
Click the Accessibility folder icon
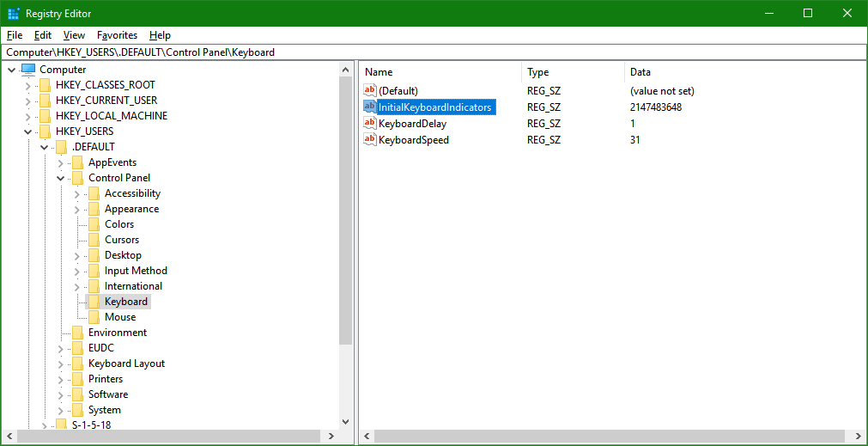click(x=94, y=193)
